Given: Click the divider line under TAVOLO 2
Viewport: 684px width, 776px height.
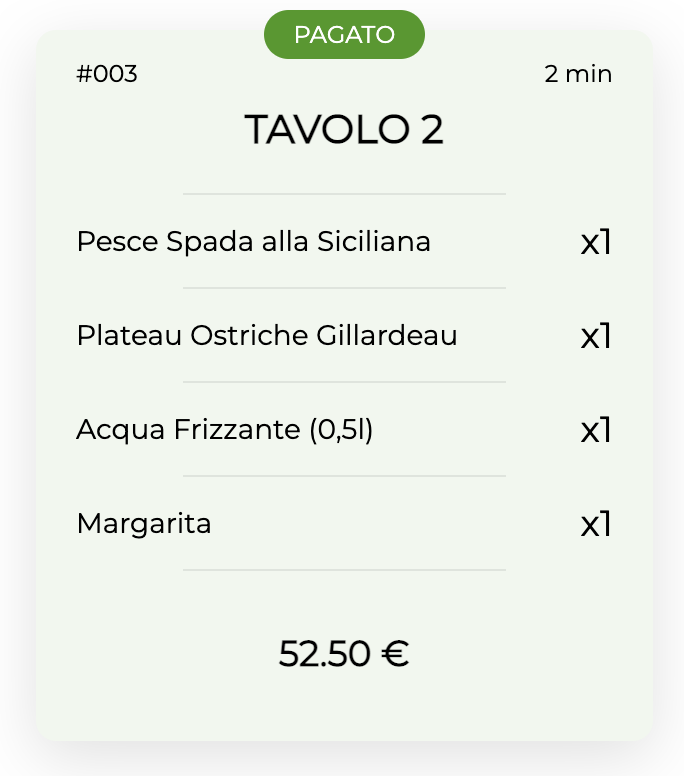Looking at the screenshot, I should tap(344, 194).
